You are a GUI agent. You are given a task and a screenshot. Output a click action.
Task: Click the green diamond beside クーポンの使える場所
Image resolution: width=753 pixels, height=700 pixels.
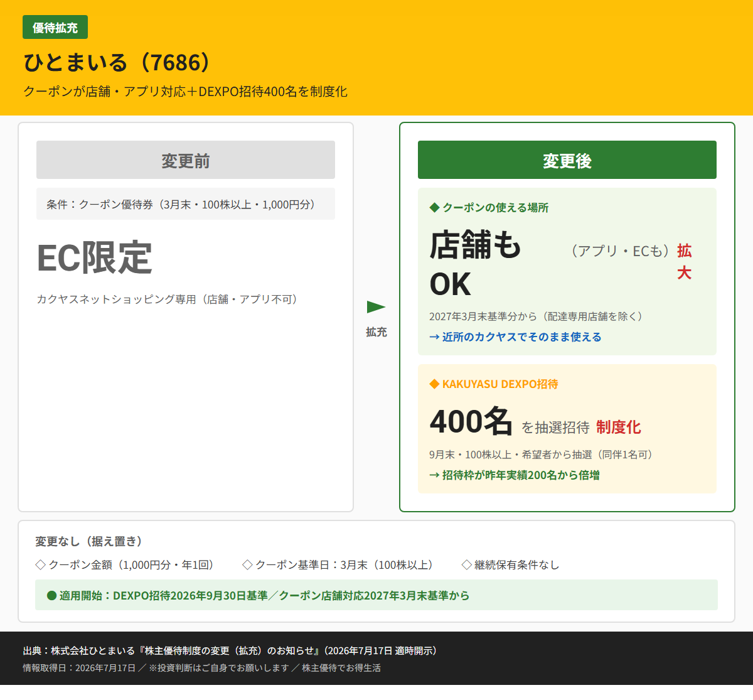coord(434,207)
